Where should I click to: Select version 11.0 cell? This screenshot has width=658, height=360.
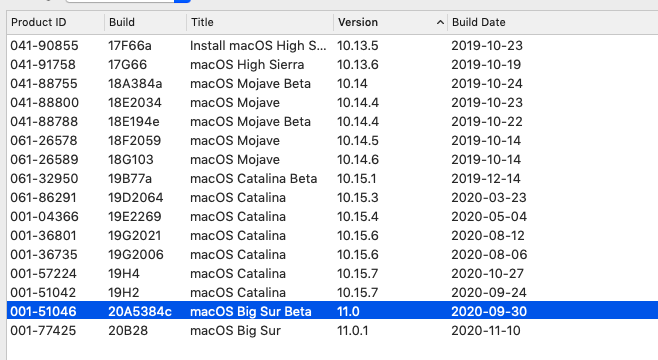(x=348, y=312)
